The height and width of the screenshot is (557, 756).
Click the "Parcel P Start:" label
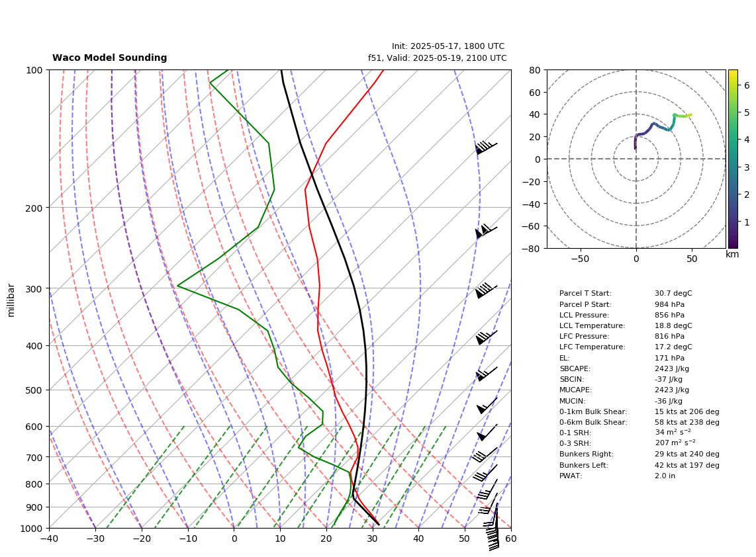[x=585, y=304]
